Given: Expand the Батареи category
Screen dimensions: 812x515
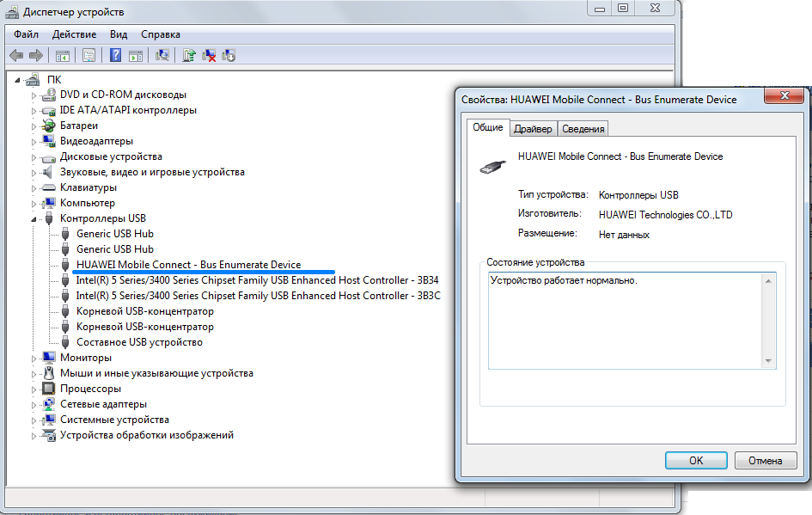Looking at the screenshot, I should (34, 126).
